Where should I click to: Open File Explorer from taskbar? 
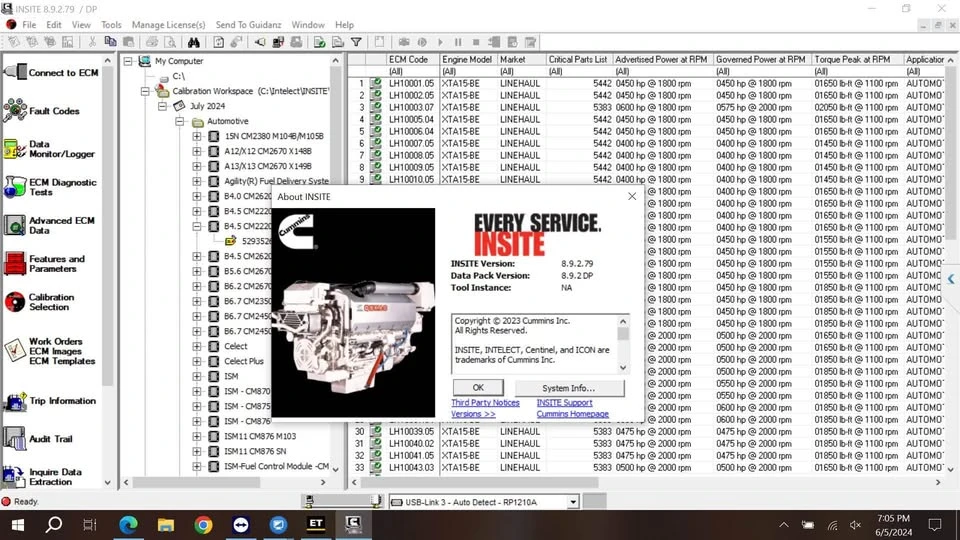[x=165, y=525]
